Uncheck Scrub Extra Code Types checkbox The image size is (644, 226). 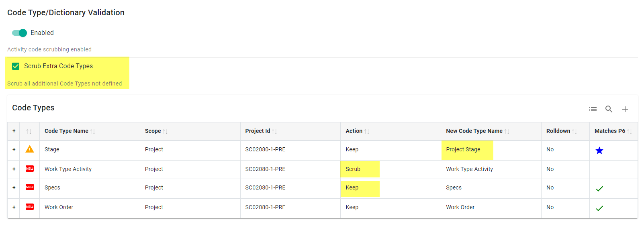[x=16, y=66]
